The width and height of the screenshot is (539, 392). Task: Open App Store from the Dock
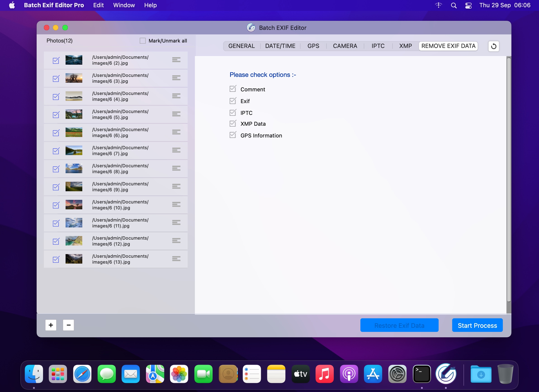(x=373, y=374)
